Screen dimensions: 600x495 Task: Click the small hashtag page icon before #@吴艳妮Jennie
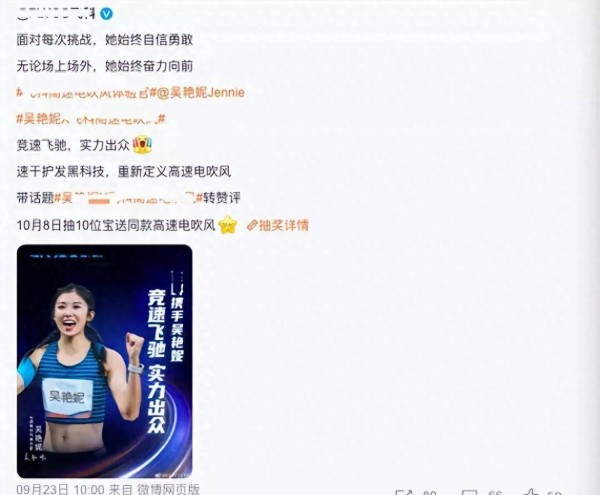tap(144, 93)
